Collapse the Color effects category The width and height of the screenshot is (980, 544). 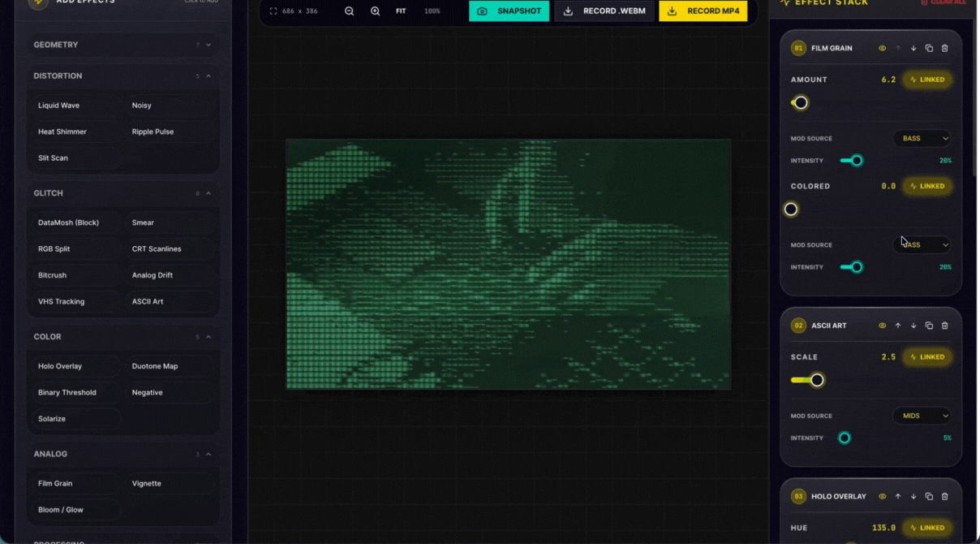122,337
